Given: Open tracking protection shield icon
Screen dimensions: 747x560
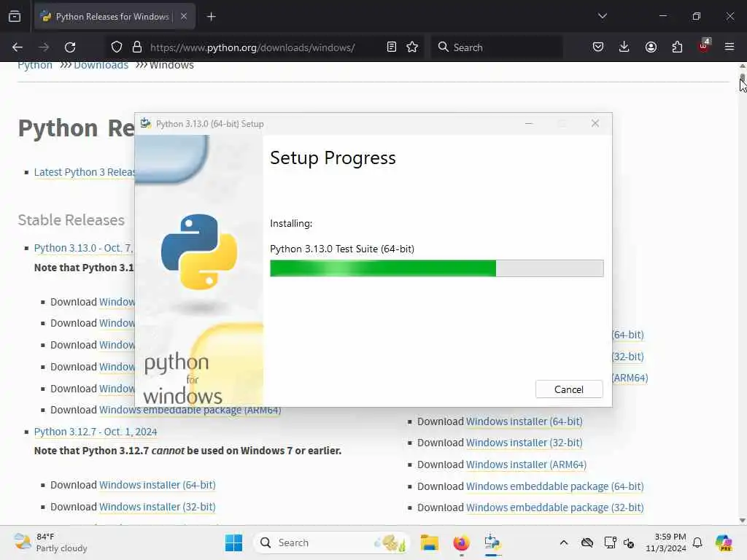Looking at the screenshot, I should click(116, 47).
